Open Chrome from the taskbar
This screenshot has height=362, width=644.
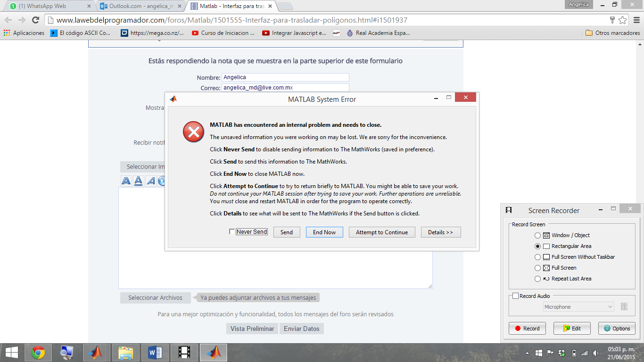[x=38, y=353]
